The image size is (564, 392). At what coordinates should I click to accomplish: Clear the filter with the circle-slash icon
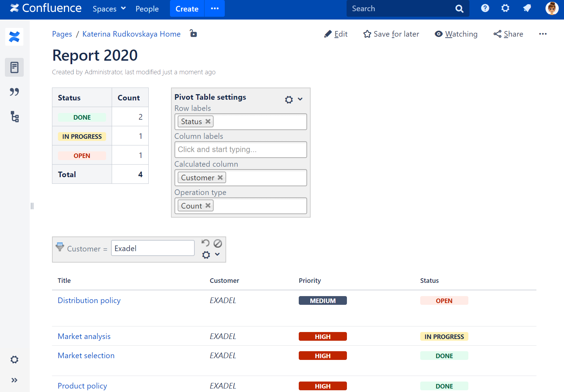pos(218,243)
